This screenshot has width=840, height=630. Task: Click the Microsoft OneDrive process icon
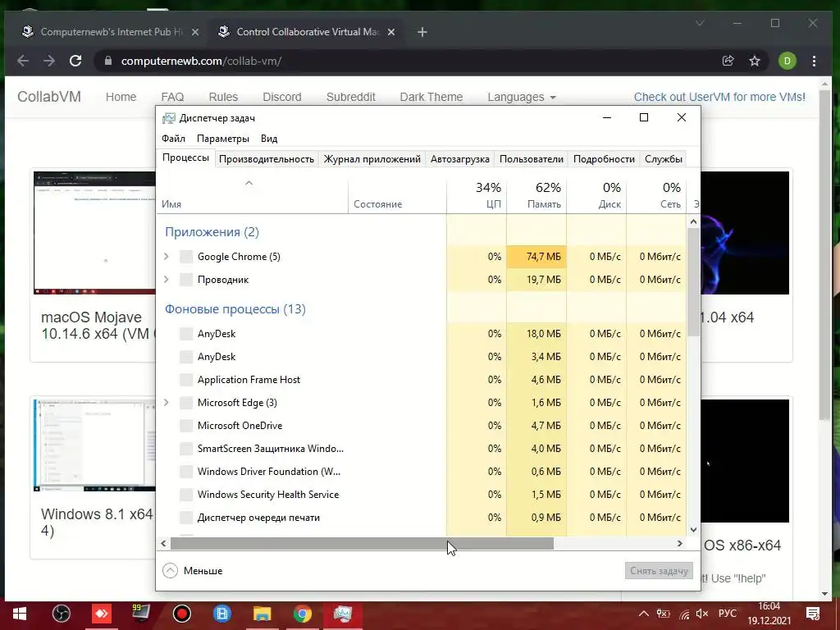click(186, 426)
